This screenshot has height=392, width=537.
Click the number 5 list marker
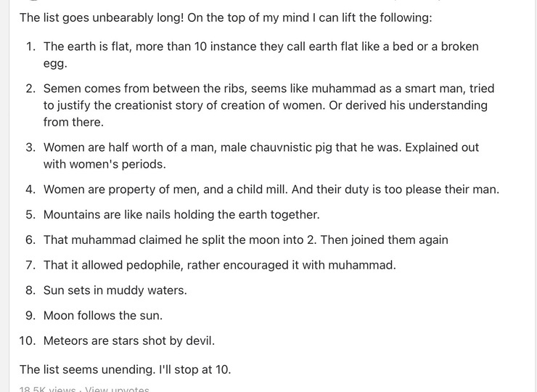[30, 214]
